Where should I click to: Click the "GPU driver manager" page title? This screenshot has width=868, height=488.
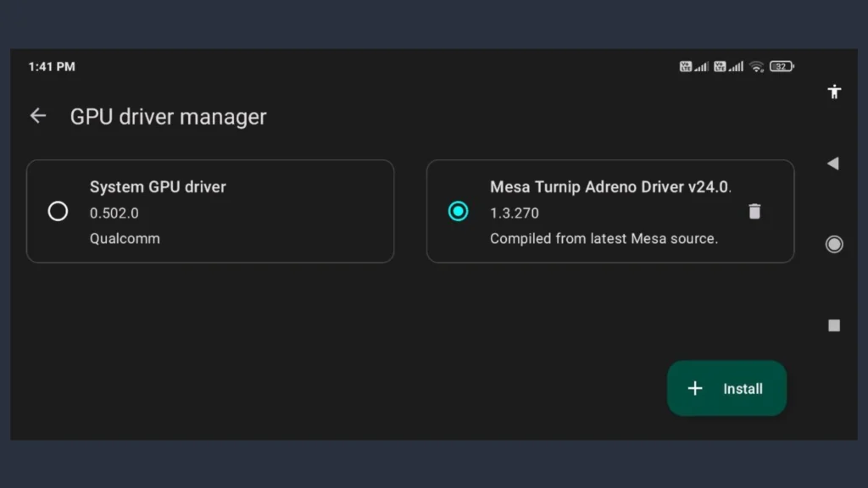pyautogui.click(x=168, y=116)
